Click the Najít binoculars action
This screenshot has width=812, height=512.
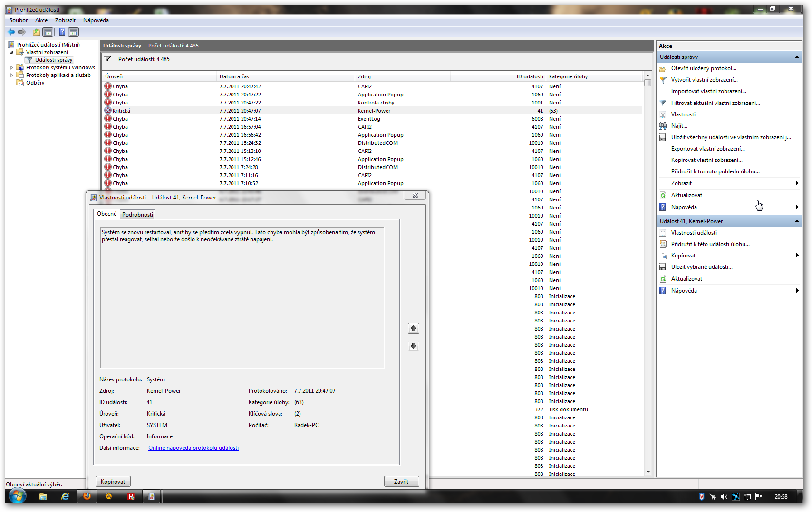coord(679,126)
